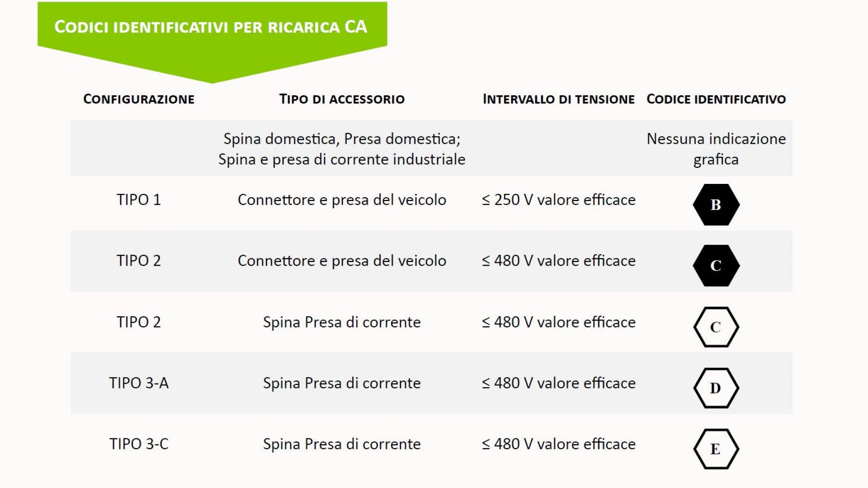Click the black hexagon B icon
Screen dimensions: 868x488
coord(716,205)
